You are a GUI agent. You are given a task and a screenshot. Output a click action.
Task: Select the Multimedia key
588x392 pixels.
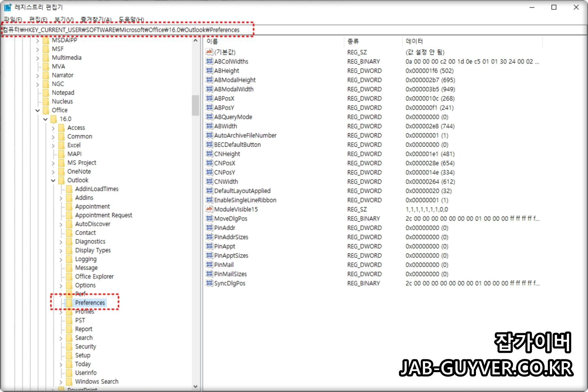point(67,58)
